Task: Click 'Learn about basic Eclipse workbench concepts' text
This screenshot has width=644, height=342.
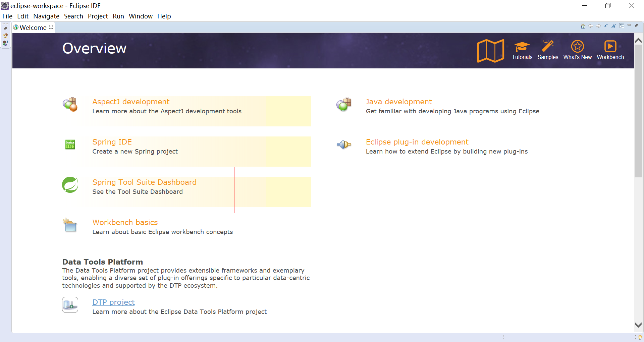Action: pos(162,232)
